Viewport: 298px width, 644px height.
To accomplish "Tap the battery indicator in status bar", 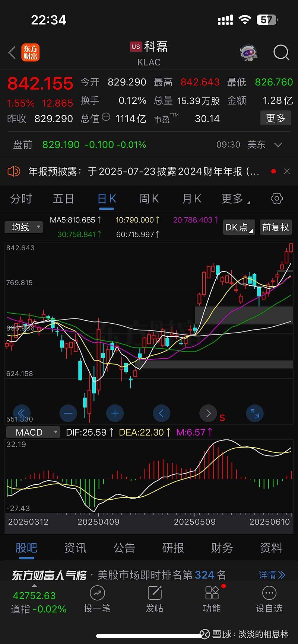I will click(267, 20).
